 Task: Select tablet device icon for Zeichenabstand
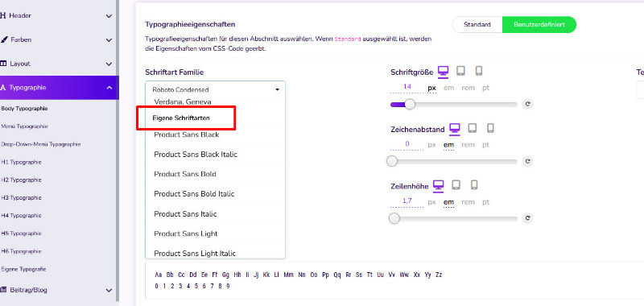pyautogui.click(x=473, y=129)
